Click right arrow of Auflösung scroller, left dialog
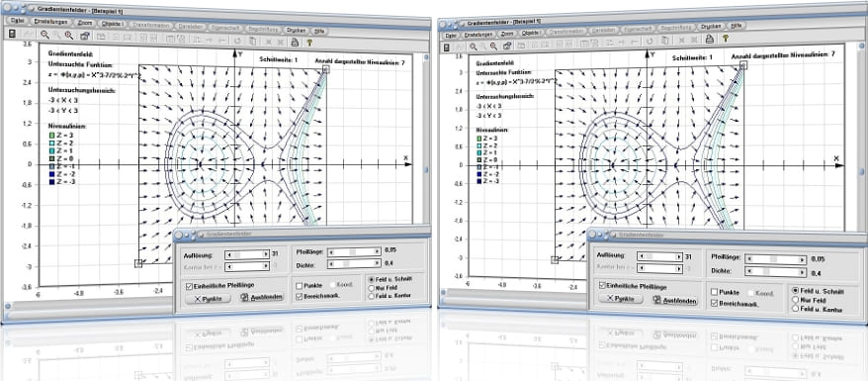Screen dimensions: 868x381 click(x=265, y=254)
